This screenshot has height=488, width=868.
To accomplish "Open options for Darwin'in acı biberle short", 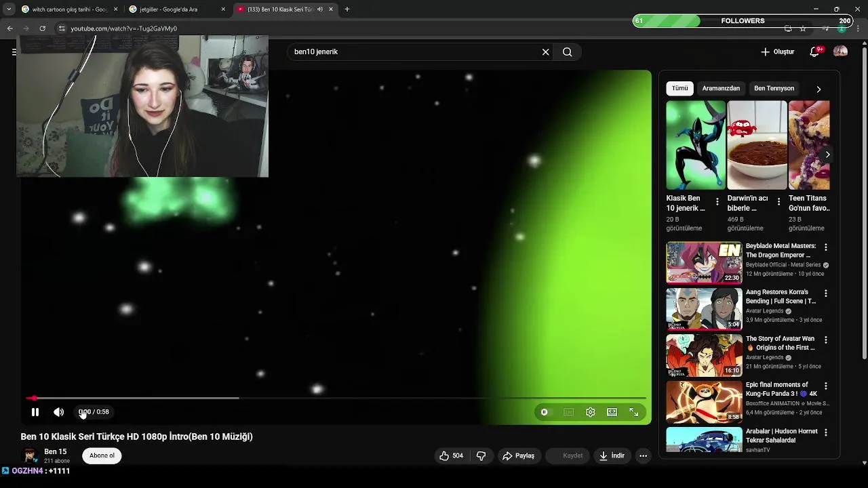I will (778, 202).
